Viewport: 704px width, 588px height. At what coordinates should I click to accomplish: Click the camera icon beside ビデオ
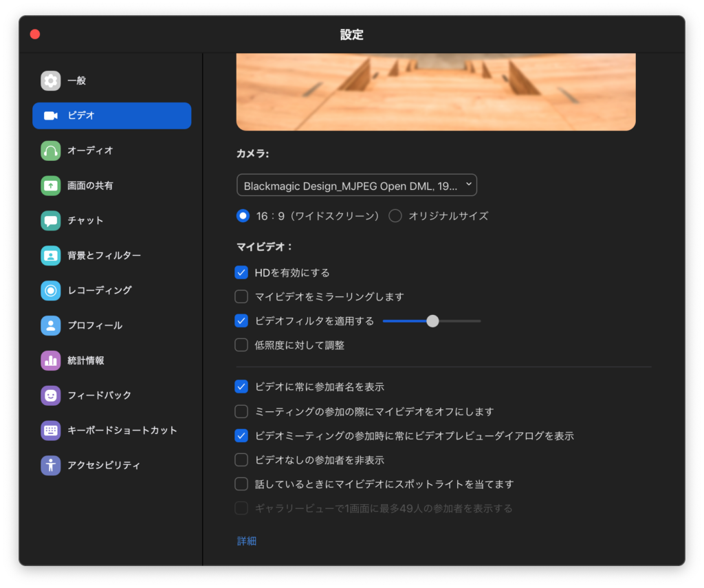(x=51, y=116)
